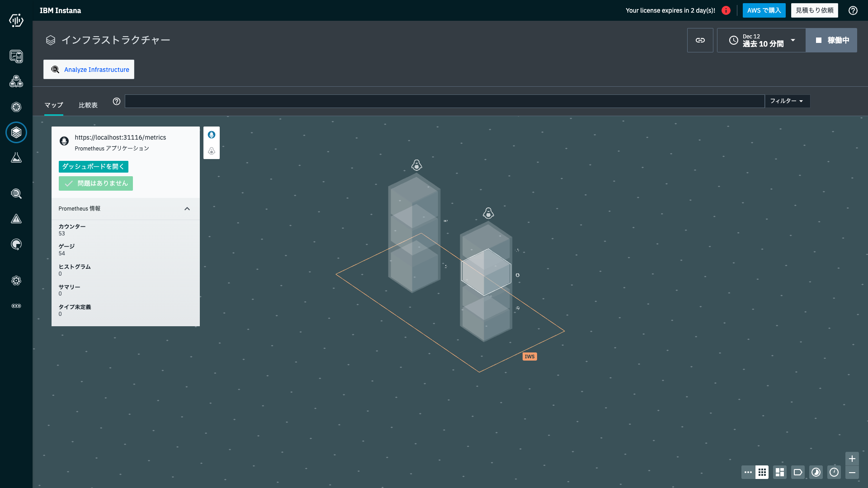Click the label tag icon in map toolbar
Viewport: 868px width, 488px height.
click(x=798, y=472)
